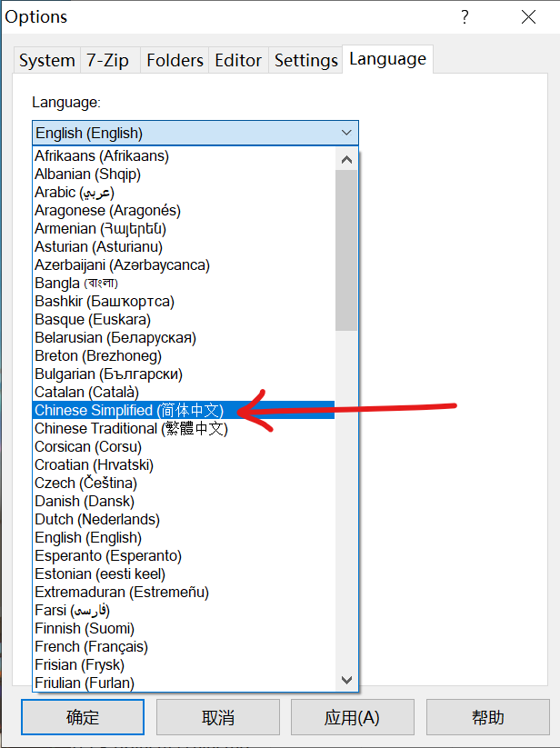This screenshot has width=560, height=748.
Task: Select Dutch (Nederlands) language
Action: [x=96, y=519]
